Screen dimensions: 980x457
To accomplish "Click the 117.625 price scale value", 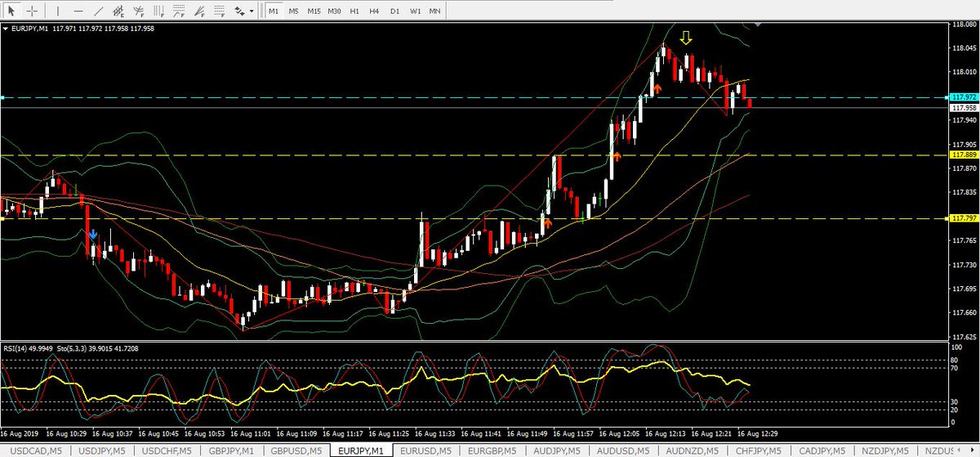I will 964,337.
